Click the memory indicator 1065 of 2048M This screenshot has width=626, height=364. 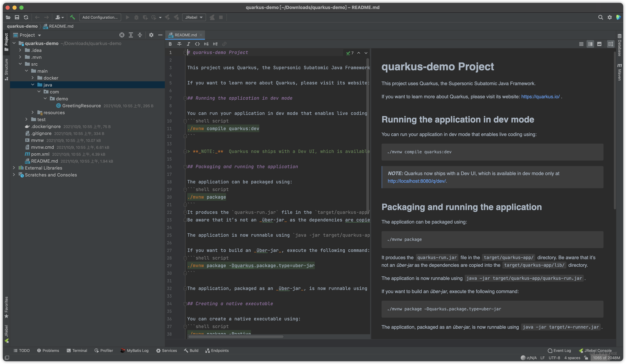[606, 358]
